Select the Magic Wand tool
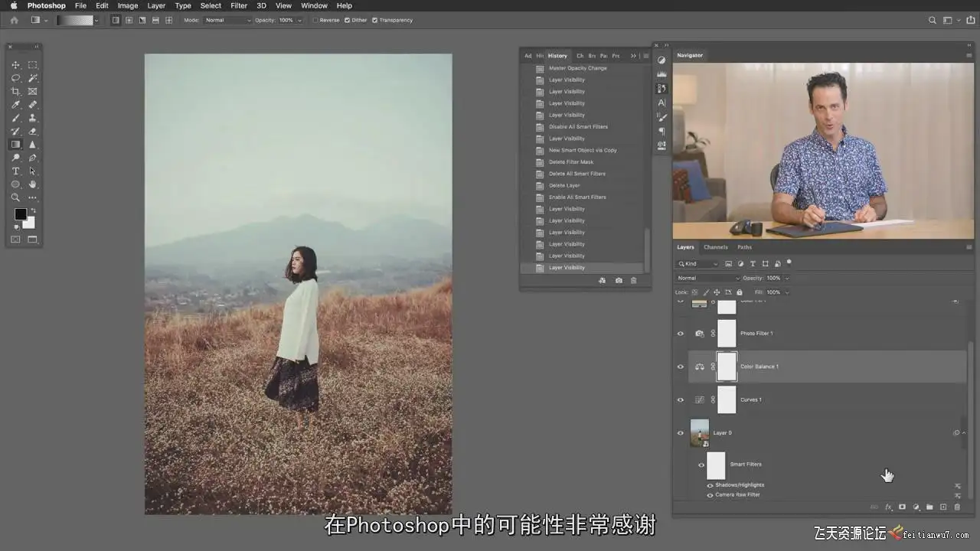980x551 pixels. [x=33, y=78]
